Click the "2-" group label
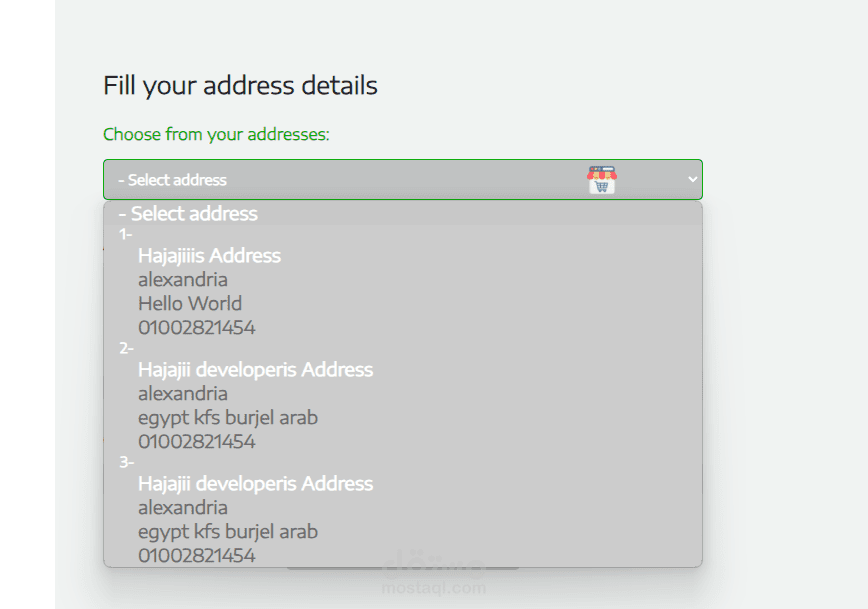This screenshot has width=868, height=609. (x=126, y=348)
